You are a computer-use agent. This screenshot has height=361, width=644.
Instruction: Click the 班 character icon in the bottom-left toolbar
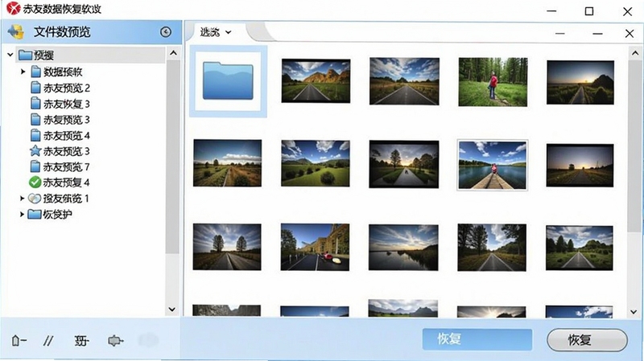(x=81, y=340)
